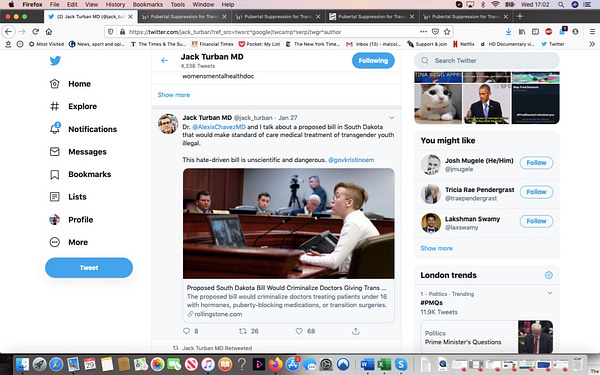Open Messages envelope

pos(78,152)
